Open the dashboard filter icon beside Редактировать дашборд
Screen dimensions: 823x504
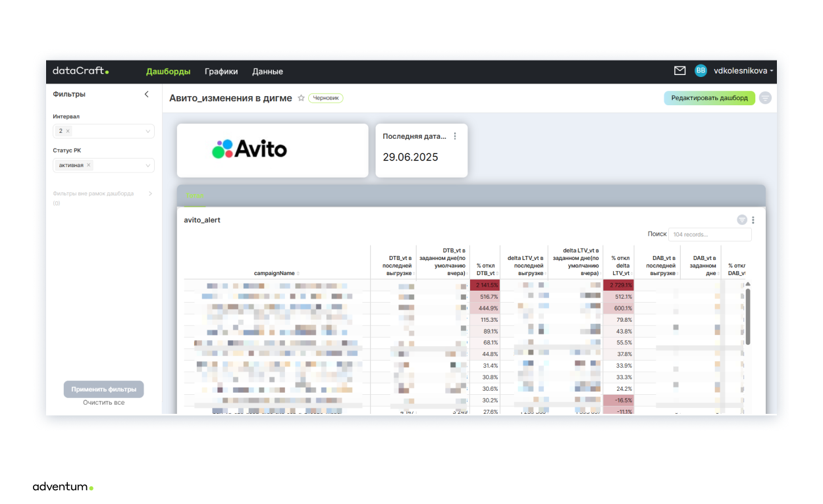pos(764,98)
